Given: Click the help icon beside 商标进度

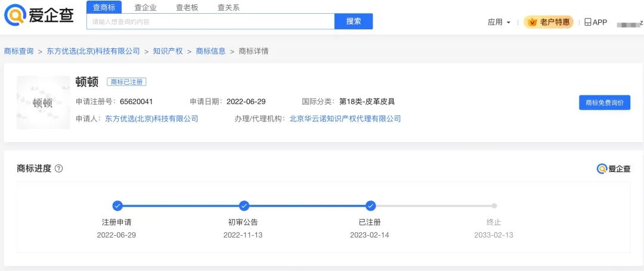Looking at the screenshot, I should 58,169.
